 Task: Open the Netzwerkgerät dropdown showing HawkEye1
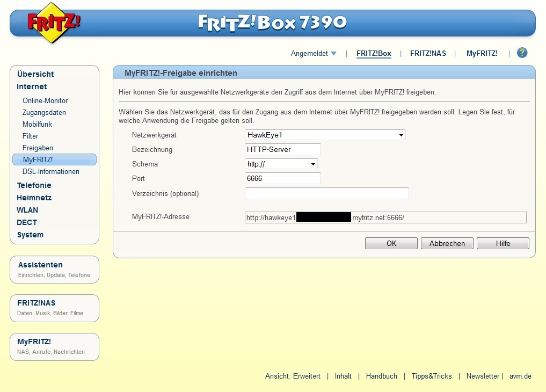pyautogui.click(x=325, y=135)
